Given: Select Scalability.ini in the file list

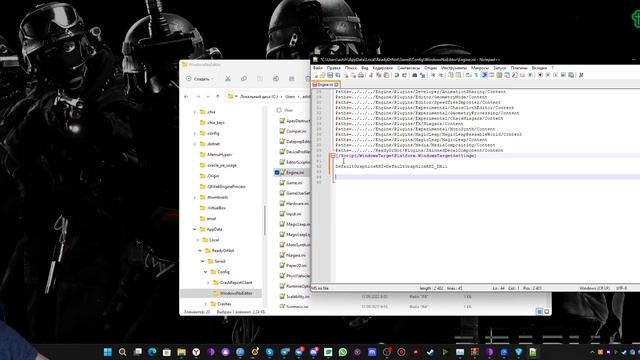Looking at the screenshot, I should click(x=298, y=296).
